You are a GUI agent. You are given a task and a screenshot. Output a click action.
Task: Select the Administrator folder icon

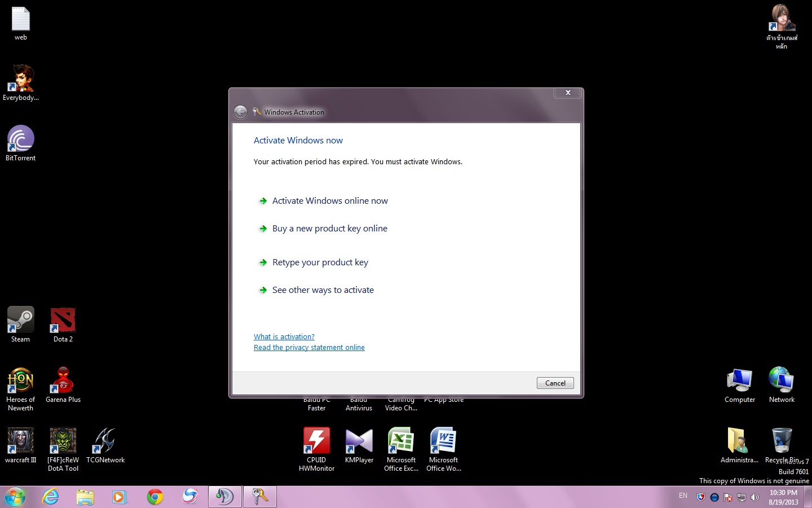tap(740, 446)
